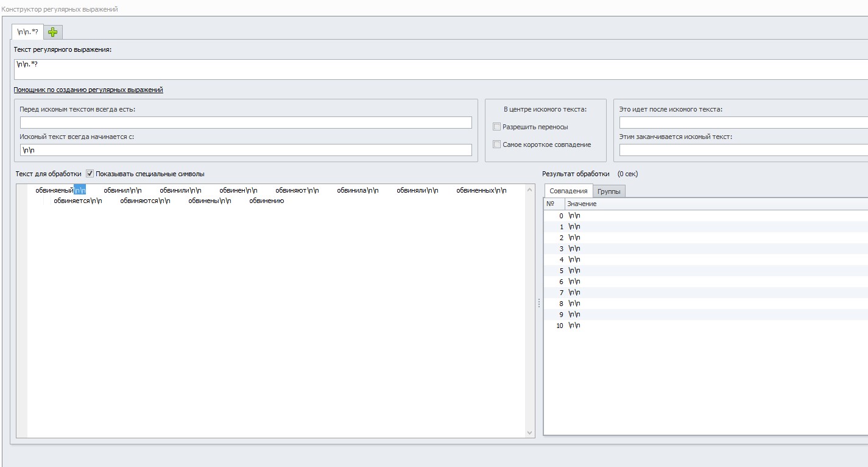This screenshot has width=868, height=467.
Task: Click the word 'обвиняли' in processing text
Action: (412, 191)
